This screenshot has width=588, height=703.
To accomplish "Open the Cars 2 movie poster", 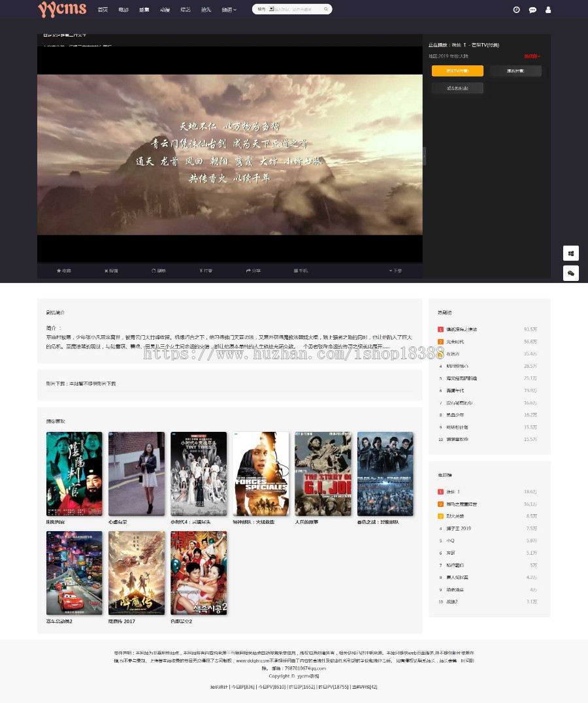I will pyautogui.click(x=74, y=573).
